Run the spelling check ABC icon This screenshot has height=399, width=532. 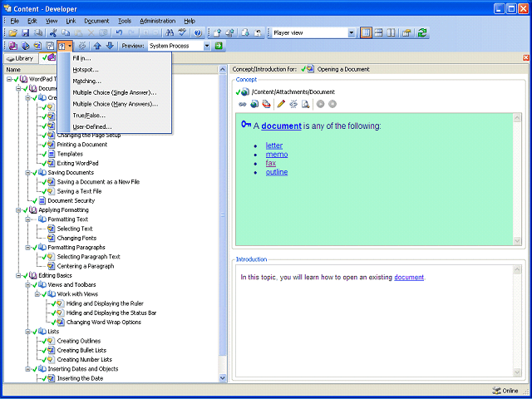183,33
